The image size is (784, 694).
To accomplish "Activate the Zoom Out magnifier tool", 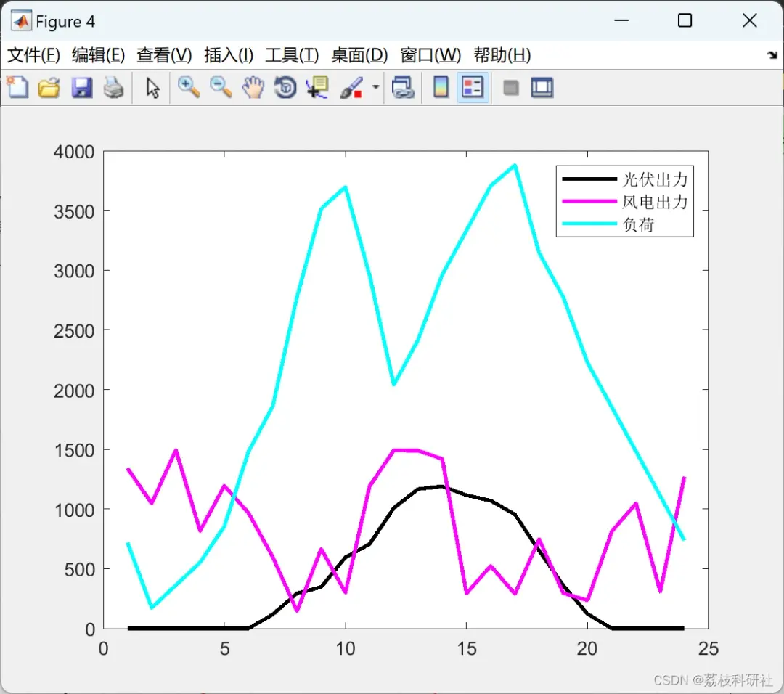I will click(x=221, y=88).
